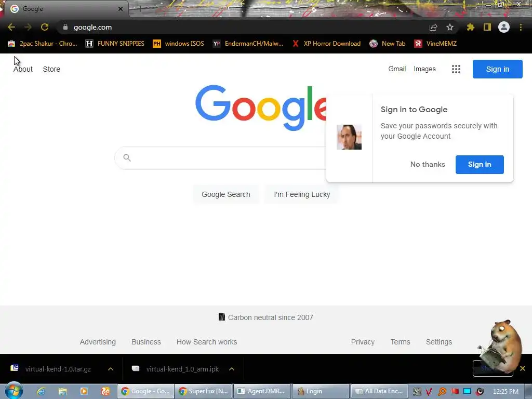Screen dimensions: 532x399
Task: Click the red V tray icon
Action: pos(429,392)
